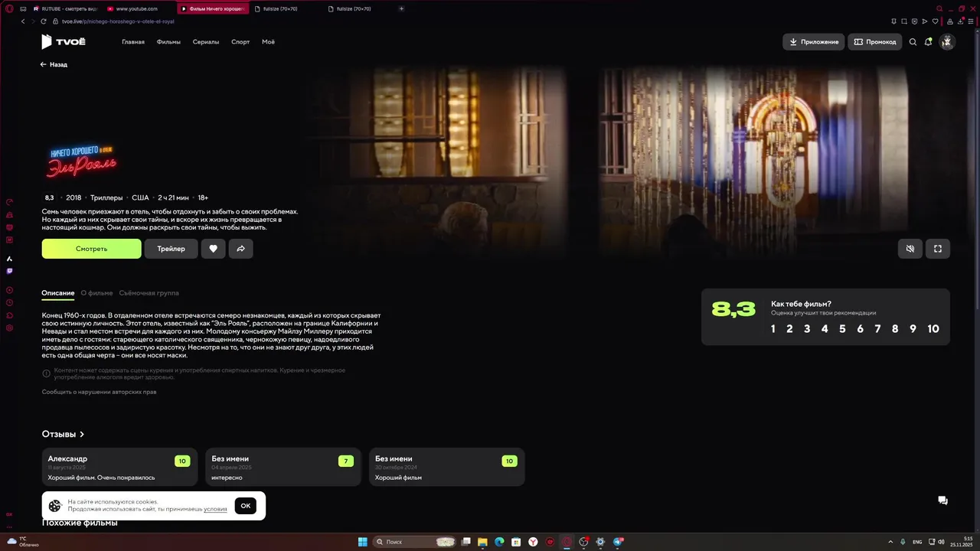Open Yandex Browser from taskbar
The image size is (980, 551).
point(533,542)
